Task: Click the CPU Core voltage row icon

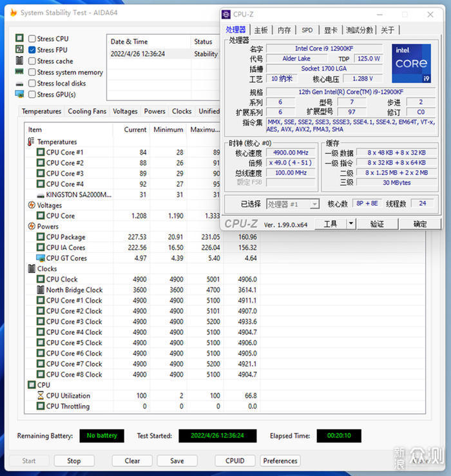Action: [x=41, y=216]
